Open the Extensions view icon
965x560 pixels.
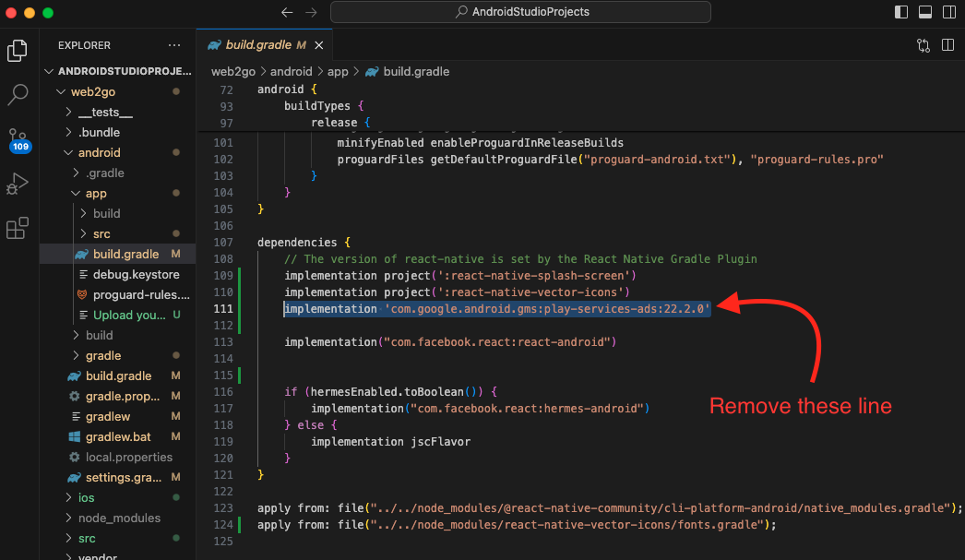click(18, 228)
